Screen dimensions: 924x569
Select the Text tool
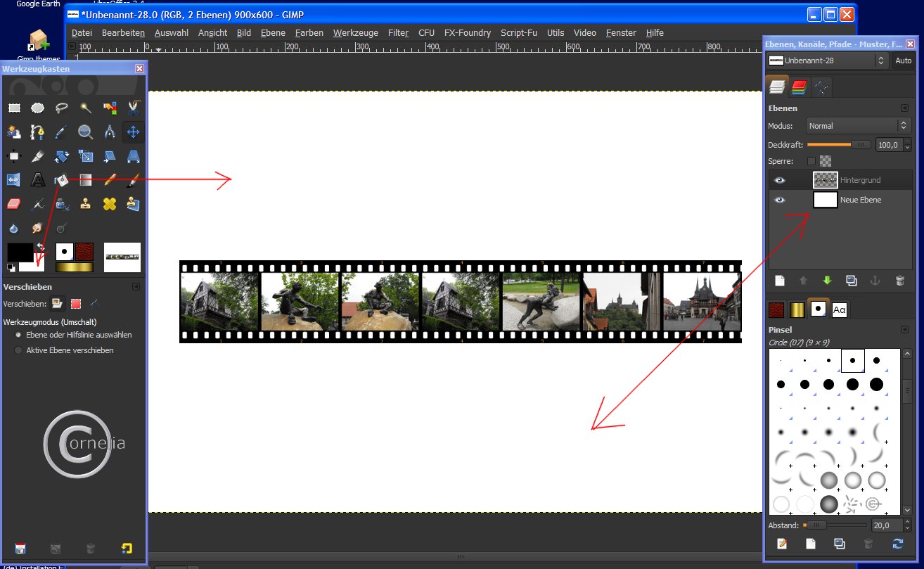pos(38,179)
